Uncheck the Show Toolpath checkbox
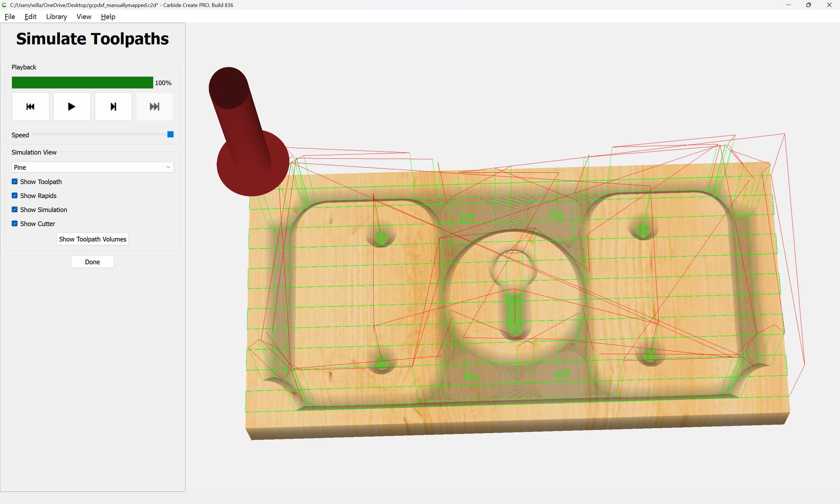This screenshot has width=840, height=504. (x=15, y=182)
